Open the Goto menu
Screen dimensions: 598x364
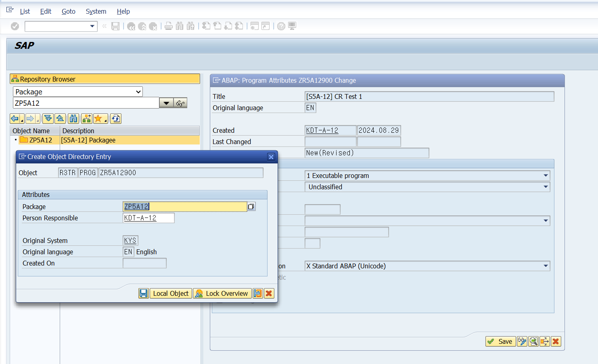[x=69, y=11]
